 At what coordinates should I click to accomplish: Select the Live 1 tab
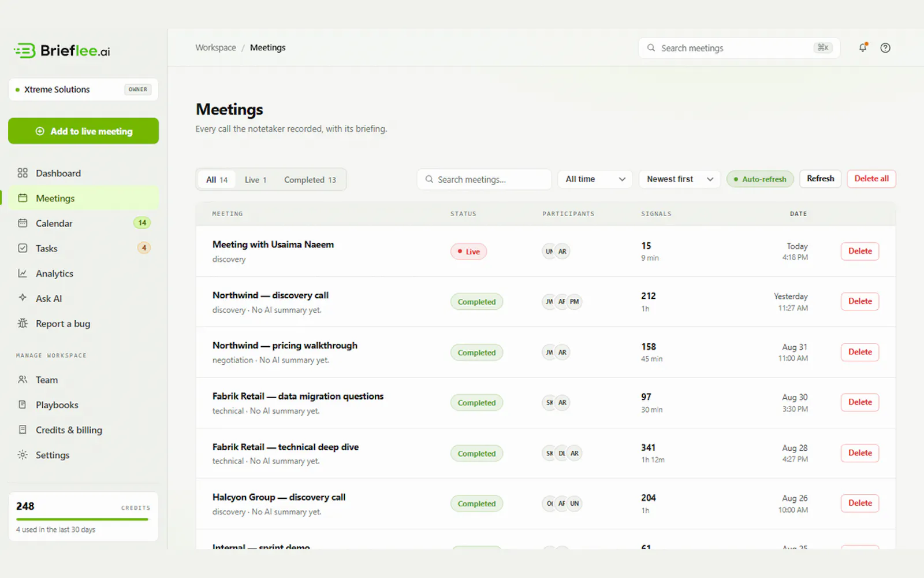tap(255, 180)
